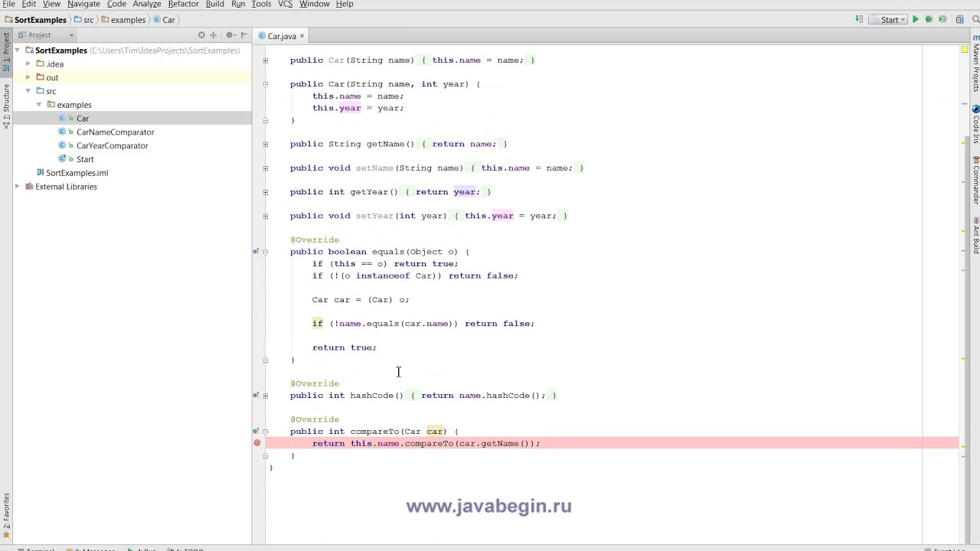Open the Commander side panel tab
This screenshot has height=551, width=980.
pos(975,181)
